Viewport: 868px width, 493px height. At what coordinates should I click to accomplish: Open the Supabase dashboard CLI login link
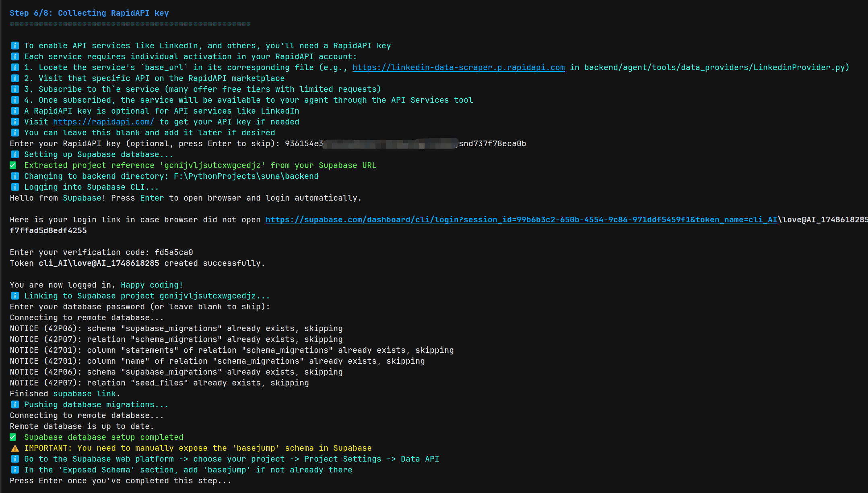point(521,220)
